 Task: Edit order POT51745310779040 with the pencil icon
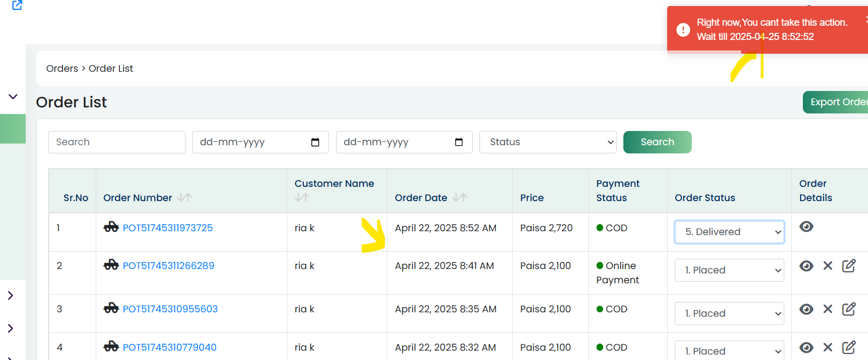[849, 347]
